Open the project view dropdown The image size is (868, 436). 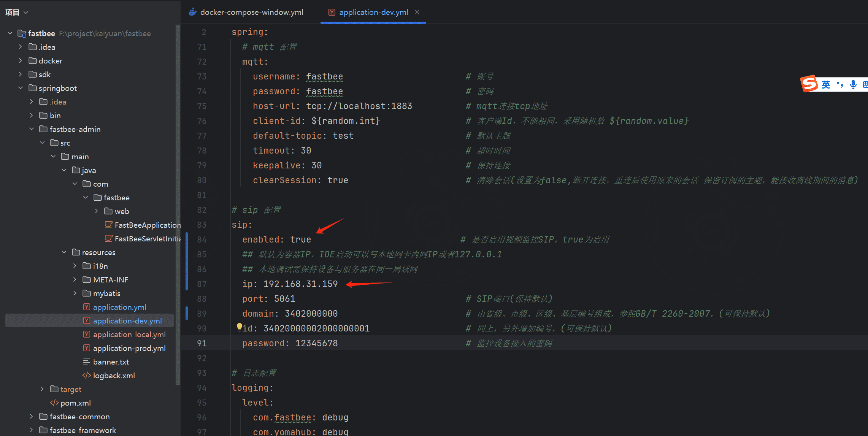click(16, 12)
